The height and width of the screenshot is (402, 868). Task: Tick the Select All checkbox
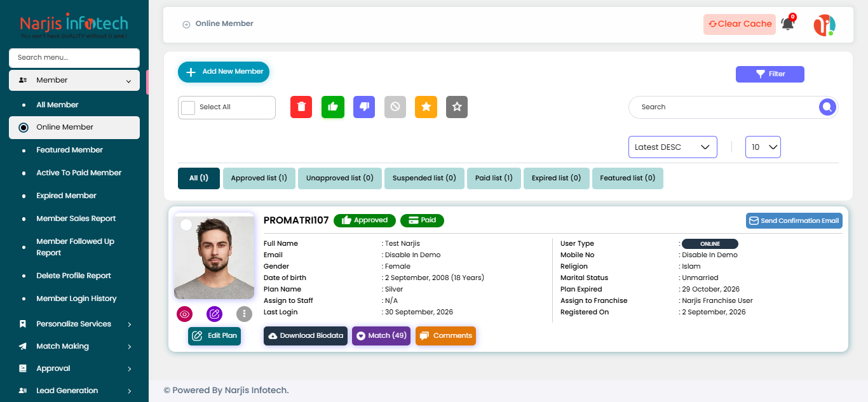point(188,107)
